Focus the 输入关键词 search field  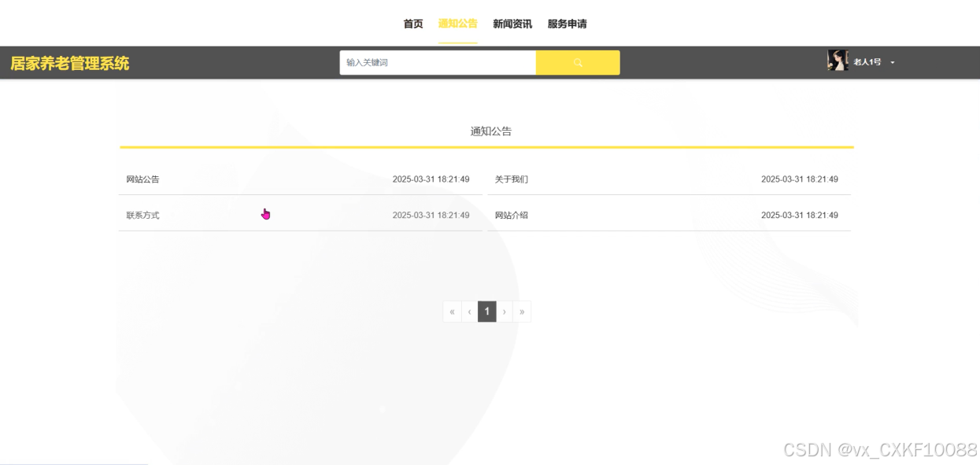[x=438, y=63]
